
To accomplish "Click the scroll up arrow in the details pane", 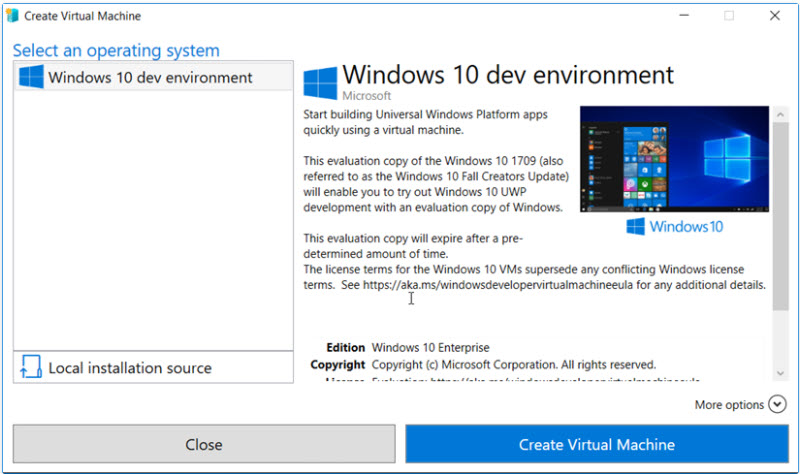I will click(x=780, y=114).
